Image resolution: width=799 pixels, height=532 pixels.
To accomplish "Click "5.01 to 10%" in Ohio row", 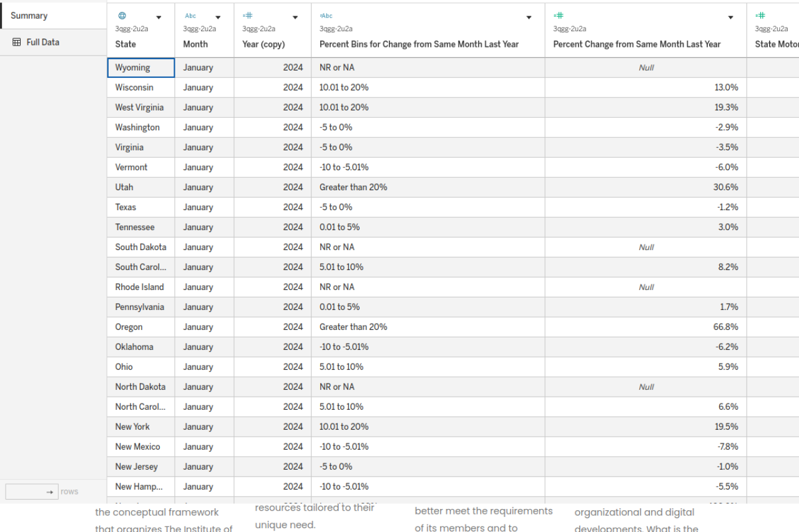I will pos(341,367).
